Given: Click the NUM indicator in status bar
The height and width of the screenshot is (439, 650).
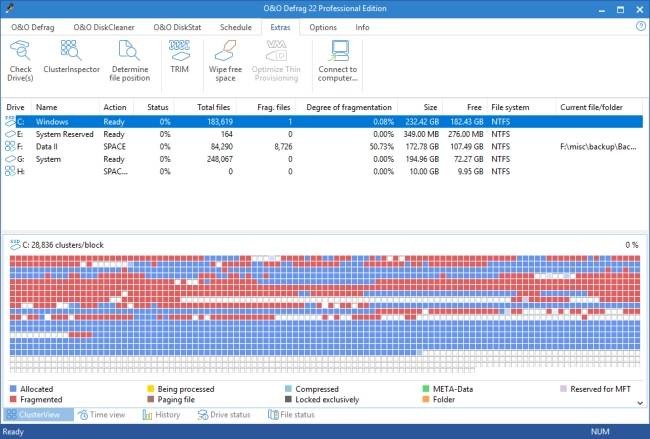Looking at the screenshot, I should 600,432.
